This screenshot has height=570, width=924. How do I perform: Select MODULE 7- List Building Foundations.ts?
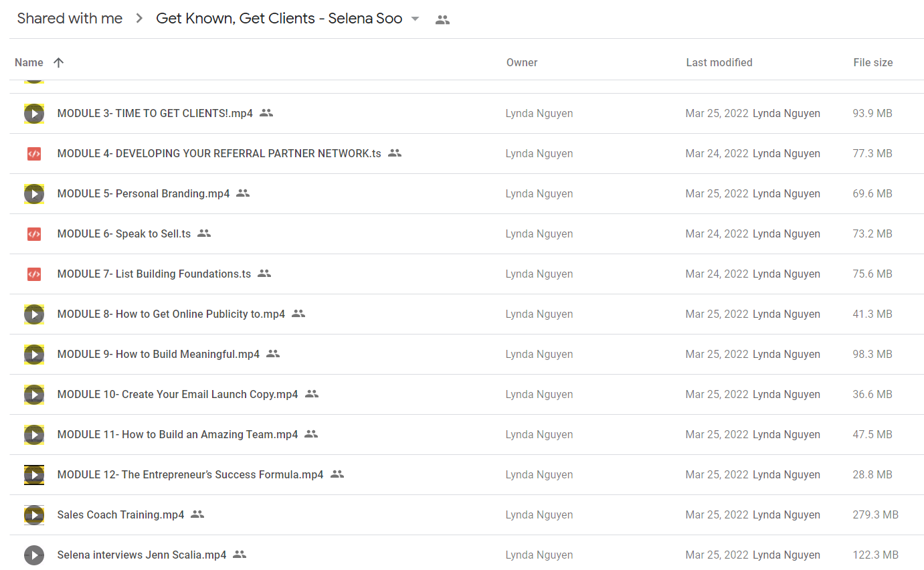click(x=155, y=274)
